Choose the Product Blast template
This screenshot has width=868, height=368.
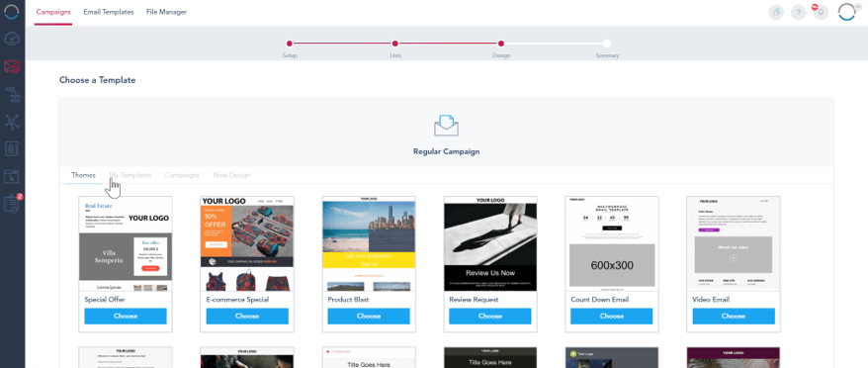369,316
